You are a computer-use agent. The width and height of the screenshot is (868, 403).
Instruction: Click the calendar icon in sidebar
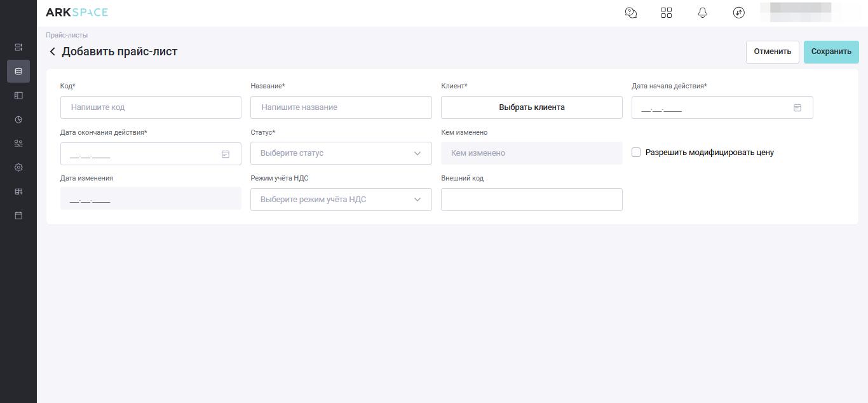coord(18,215)
